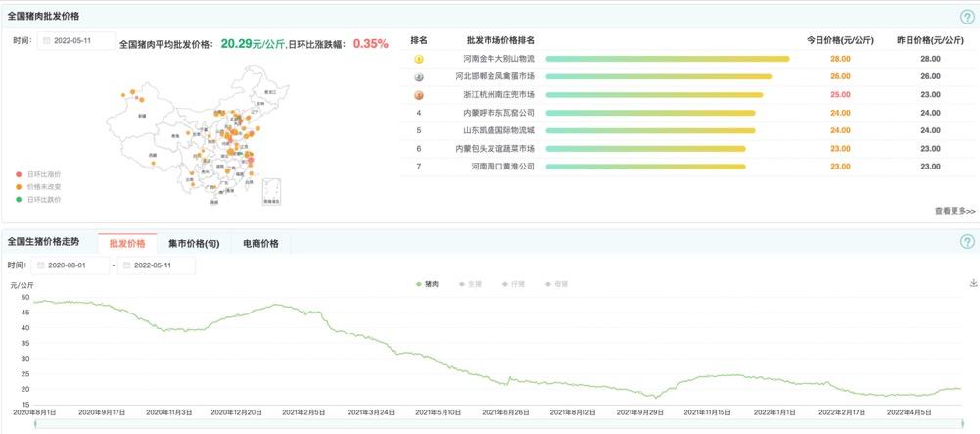The width and height of the screenshot is (980, 434).
Task: Open help for 全国生猪价格走势 panel
Action: (967, 242)
